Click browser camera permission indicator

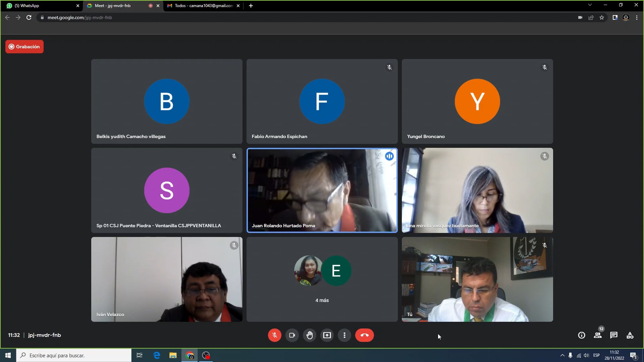[580, 17]
